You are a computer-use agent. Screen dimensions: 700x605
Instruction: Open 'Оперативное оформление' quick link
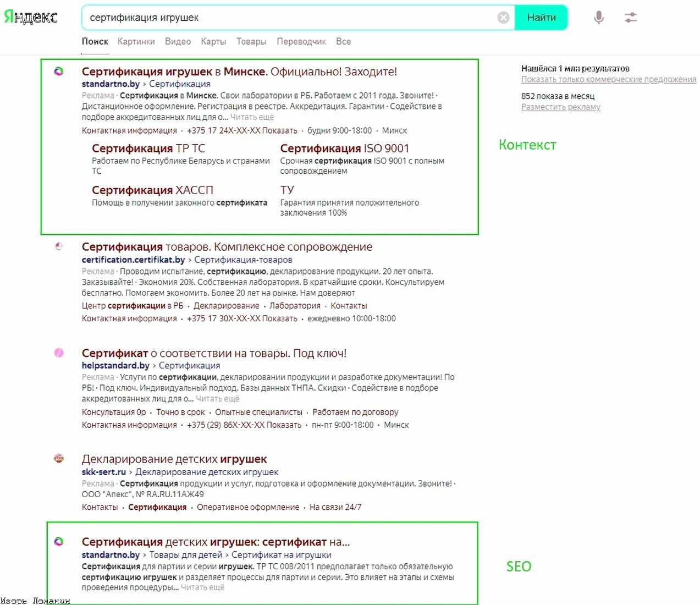248,507
